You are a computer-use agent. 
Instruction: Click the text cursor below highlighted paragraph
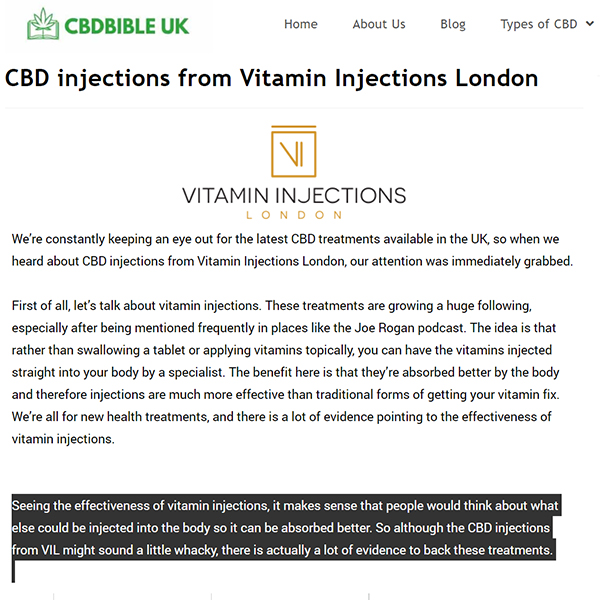point(13,572)
